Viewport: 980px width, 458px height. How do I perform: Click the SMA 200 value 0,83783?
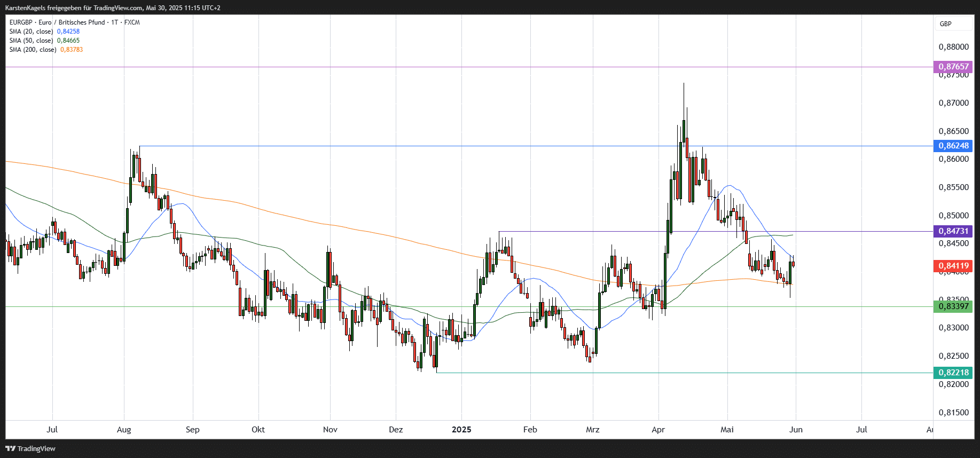(x=72, y=50)
